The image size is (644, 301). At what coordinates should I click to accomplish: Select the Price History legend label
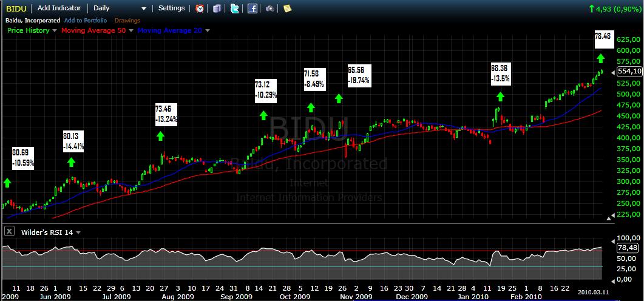[x=29, y=30]
